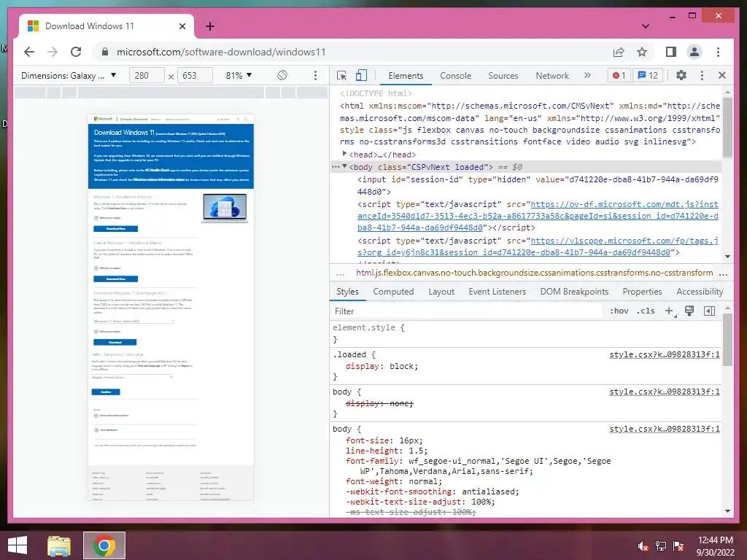Open the ov-df.microsoft.com mdt.js script link
The image size is (747, 560).
(x=538, y=216)
